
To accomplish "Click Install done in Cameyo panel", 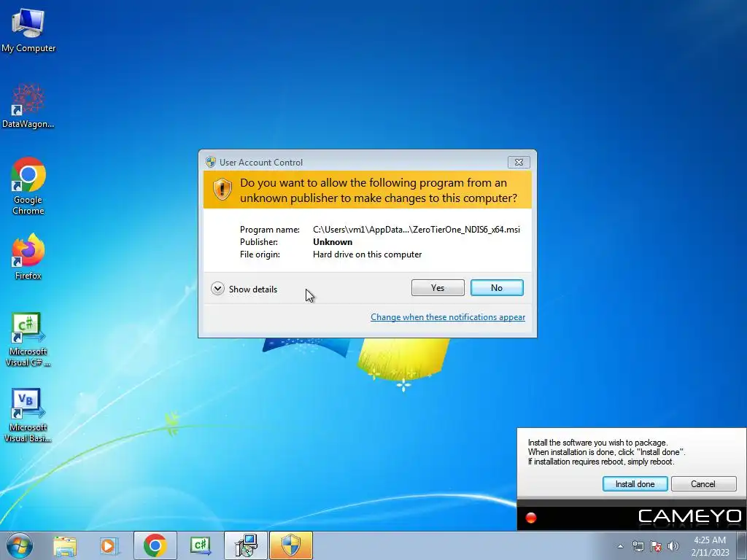I will coord(635,484).
